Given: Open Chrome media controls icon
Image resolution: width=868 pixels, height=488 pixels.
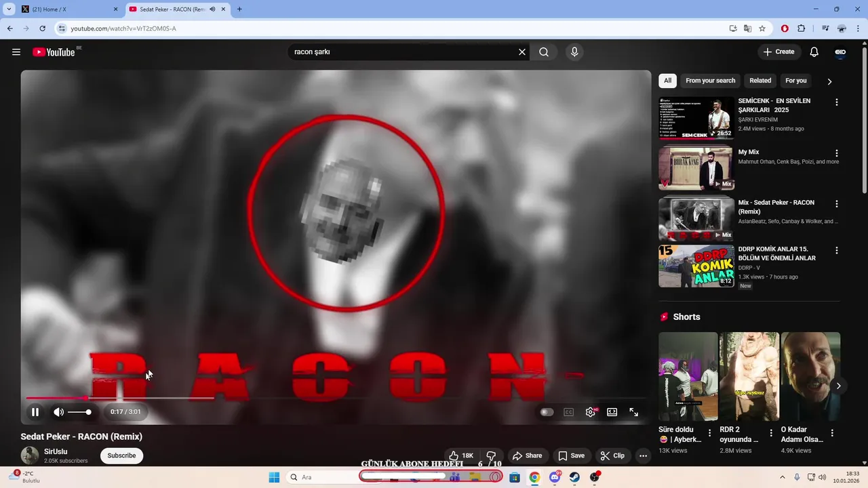Looking at the screenshot, I should (825, 28).
